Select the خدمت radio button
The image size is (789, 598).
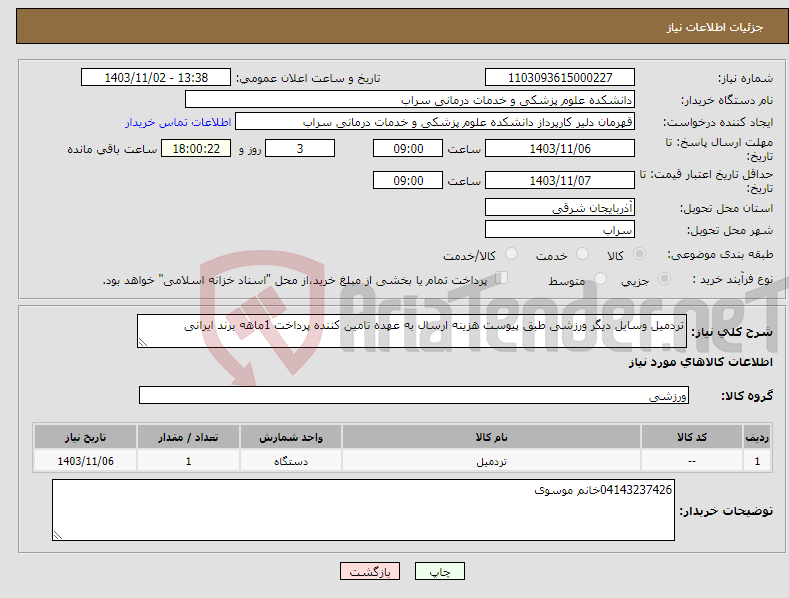point(582,254)
